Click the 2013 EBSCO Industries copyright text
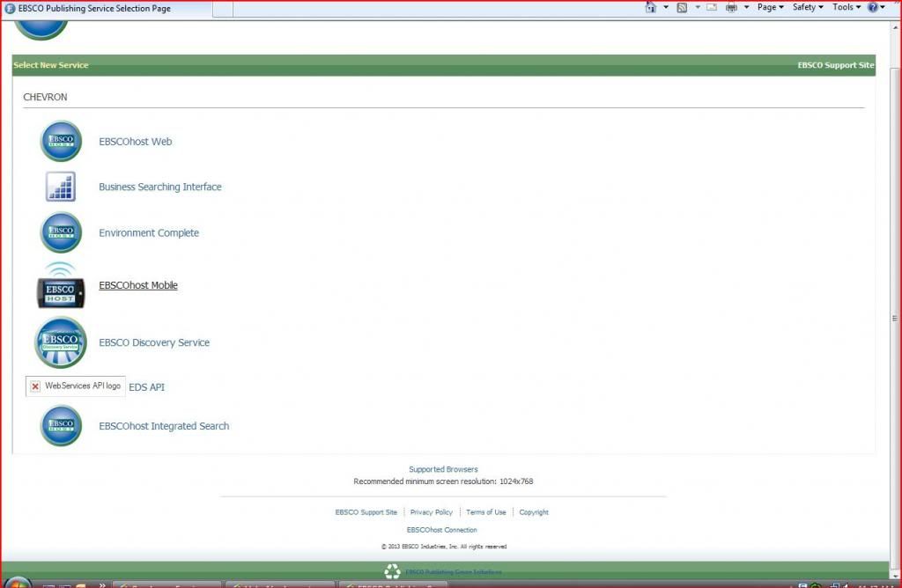902x588 pixels. [x=444, y=547]
